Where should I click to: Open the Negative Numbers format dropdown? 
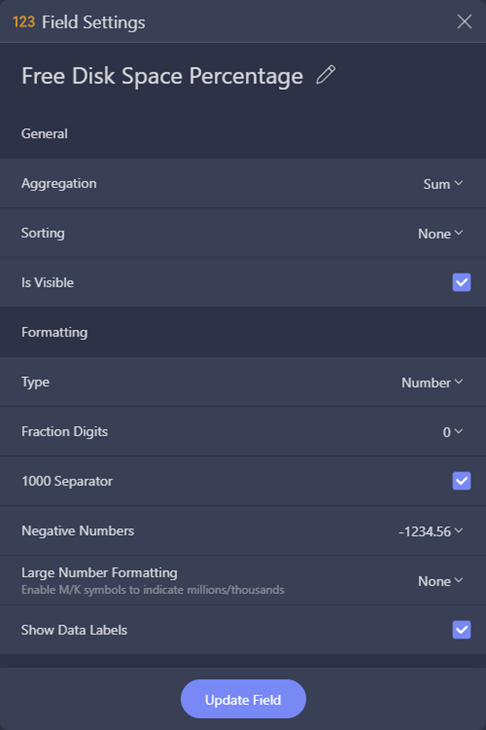click(x=431, y=531)
